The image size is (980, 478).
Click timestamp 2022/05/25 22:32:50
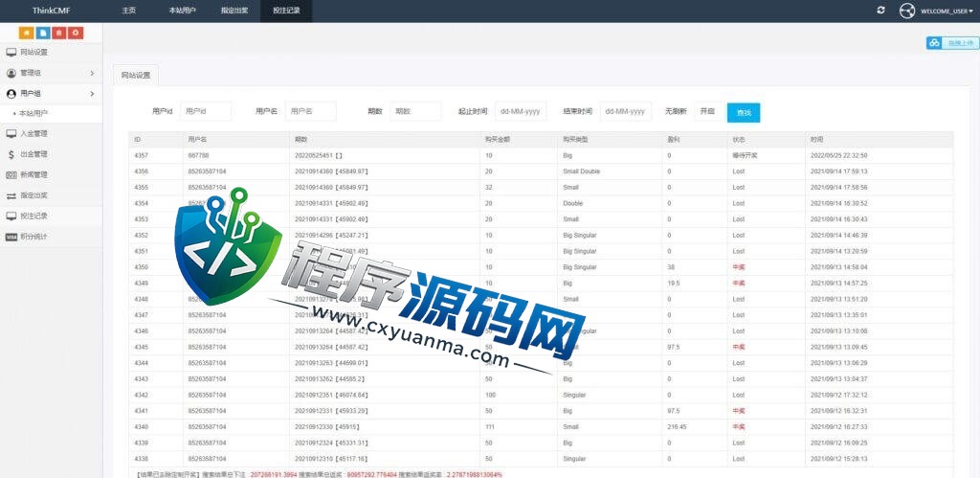click(838, 155)
